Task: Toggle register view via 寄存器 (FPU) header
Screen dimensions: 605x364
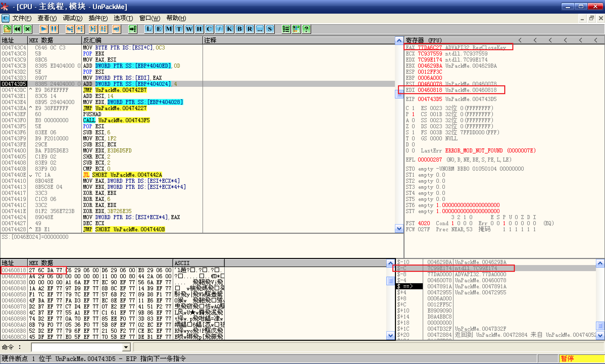Action: point(424,40)
